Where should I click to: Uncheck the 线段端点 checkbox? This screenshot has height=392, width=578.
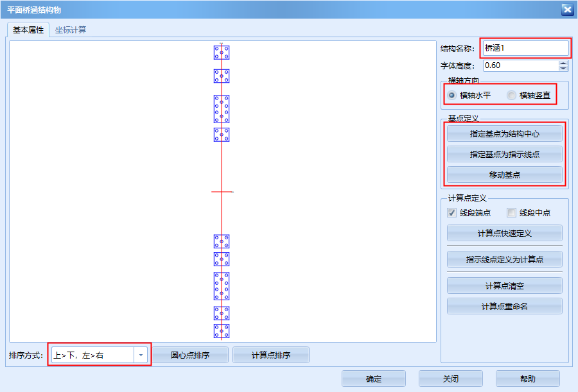[452, 213]
